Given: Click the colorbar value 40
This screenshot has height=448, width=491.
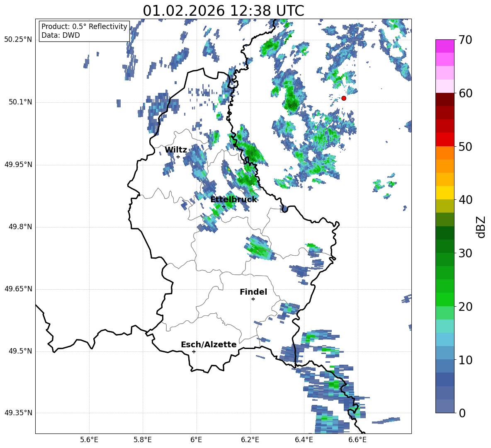Looking at the screenshot, I should coord(465,200).
